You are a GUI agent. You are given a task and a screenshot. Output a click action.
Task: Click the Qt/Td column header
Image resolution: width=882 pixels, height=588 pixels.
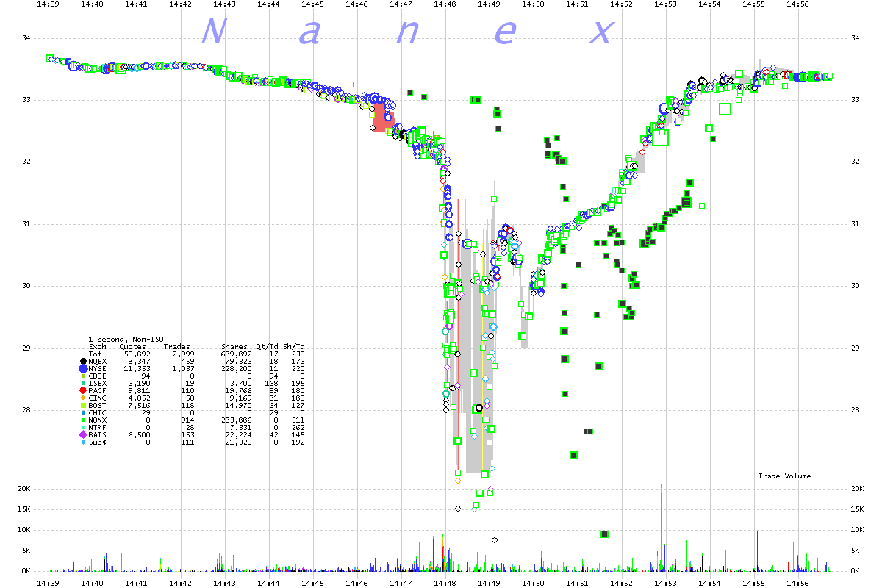click(268, 346)
